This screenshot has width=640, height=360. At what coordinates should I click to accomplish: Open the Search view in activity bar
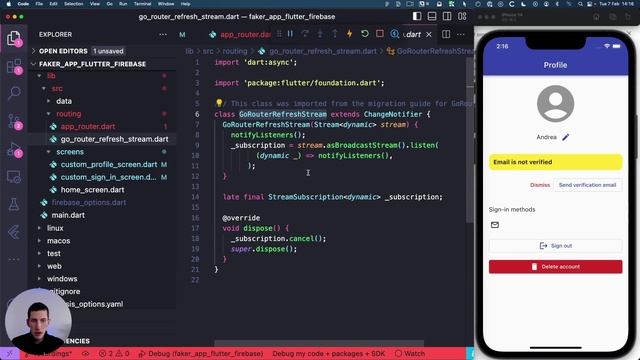(x=14, y=93)
